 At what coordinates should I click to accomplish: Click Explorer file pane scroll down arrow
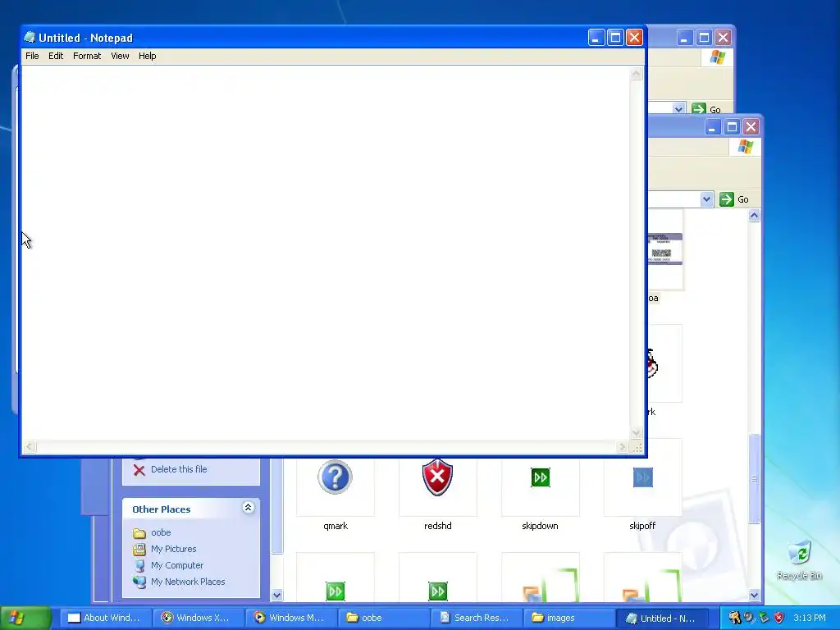click(755, 595)
